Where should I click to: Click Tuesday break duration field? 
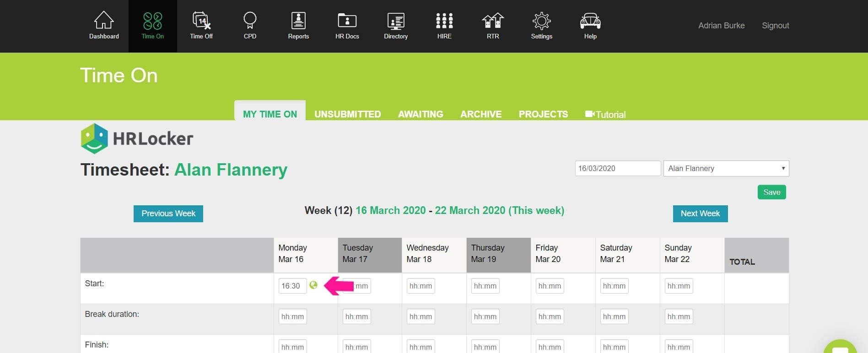pyautogui.click(x=356, y=316)
